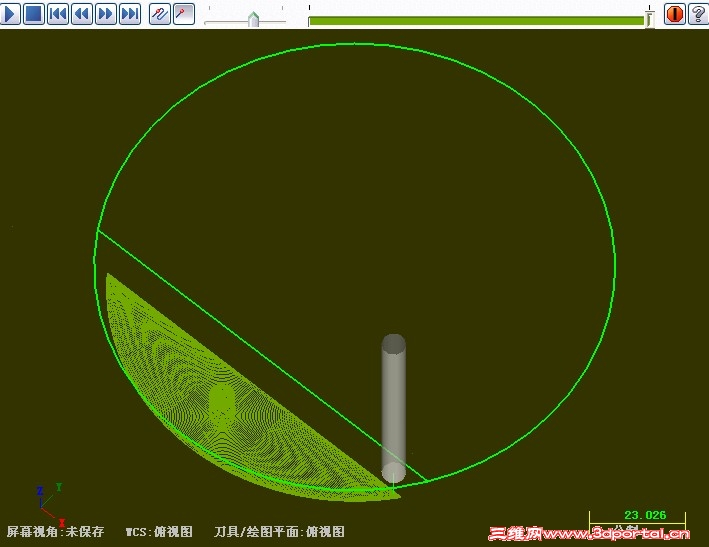709x547 pixels.
Task: Toggle run mode icon
Action: coord(184,14)
